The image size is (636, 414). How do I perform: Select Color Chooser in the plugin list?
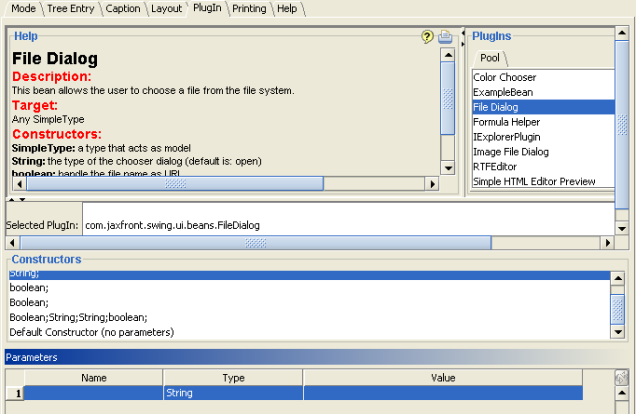click(505, 77)
